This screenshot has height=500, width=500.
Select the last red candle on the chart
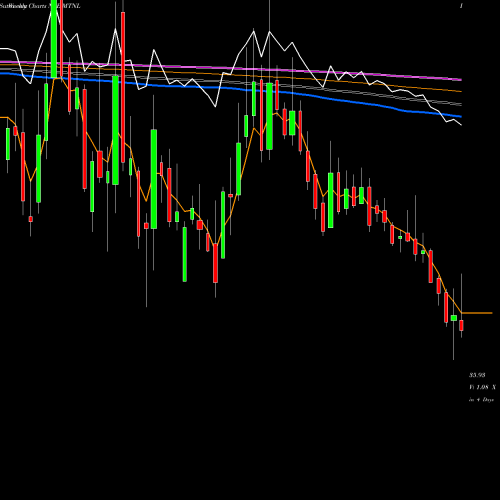(461, 325)
